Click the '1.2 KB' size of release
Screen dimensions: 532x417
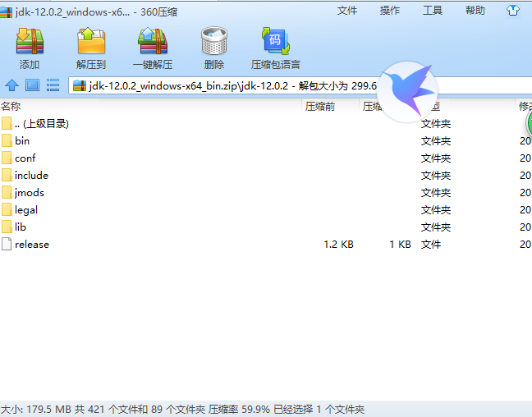click(338, 245)
